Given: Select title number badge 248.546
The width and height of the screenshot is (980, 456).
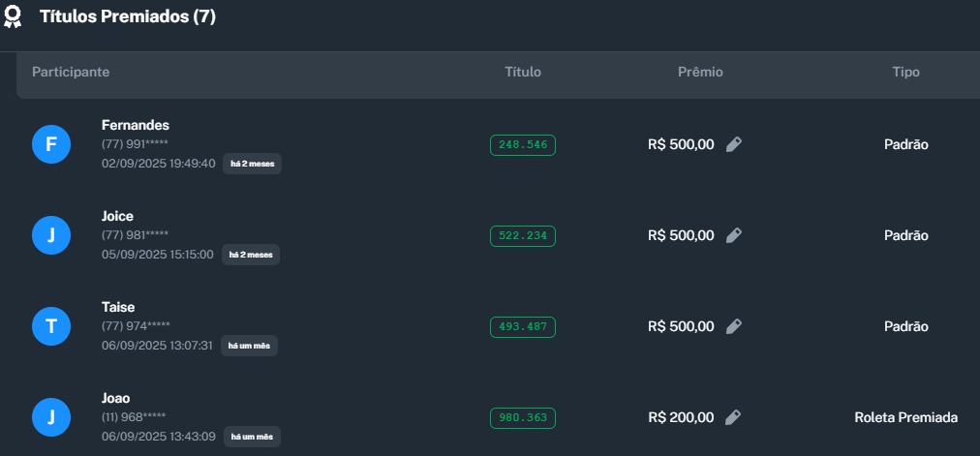Looking at the screenshot, I should click(x=523, y=145).
